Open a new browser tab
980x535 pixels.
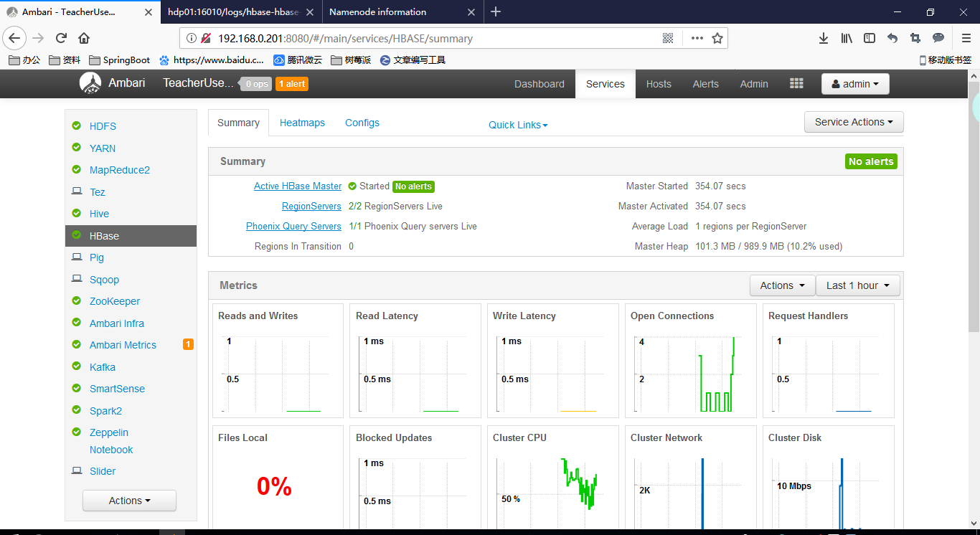click(x=496, y=11)
